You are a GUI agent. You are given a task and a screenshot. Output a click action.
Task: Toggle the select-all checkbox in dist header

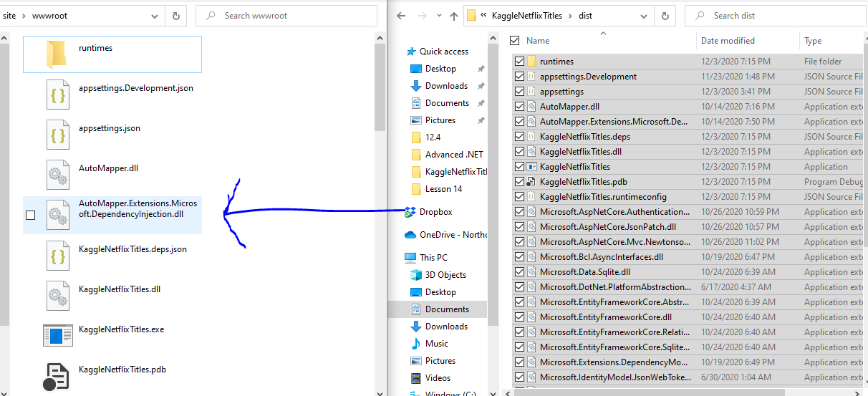pos(515,41)
